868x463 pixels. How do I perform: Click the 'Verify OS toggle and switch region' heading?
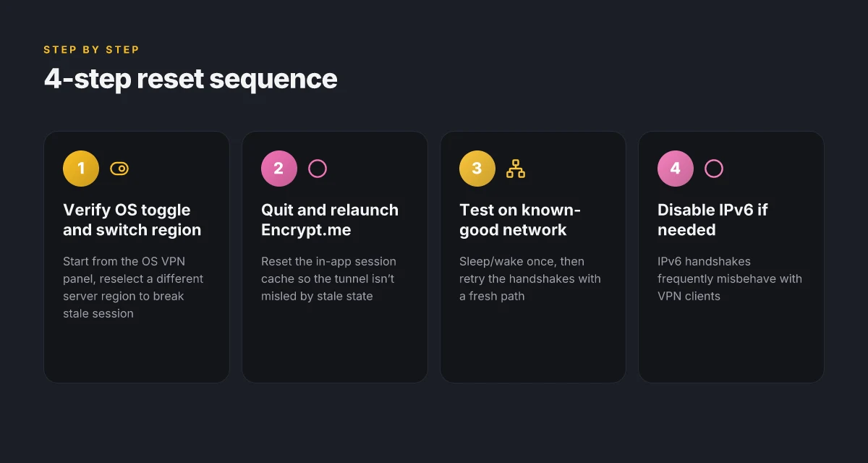tap(132, 220)
